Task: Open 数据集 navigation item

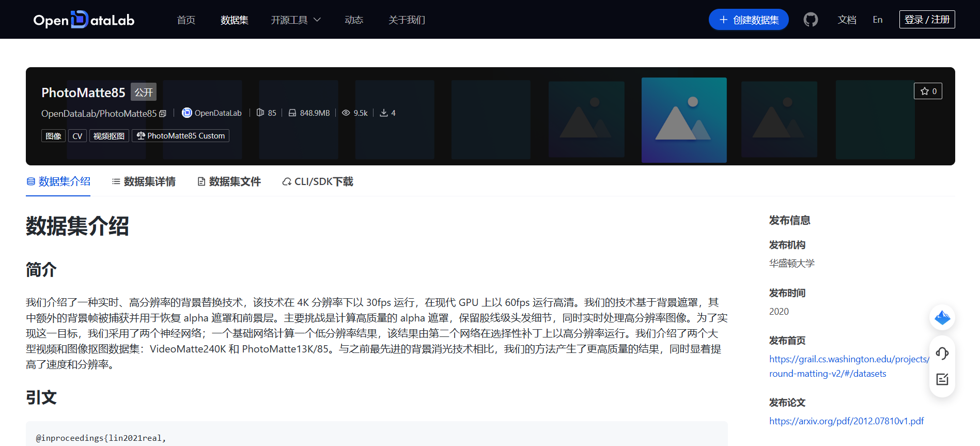Action: 235,20
